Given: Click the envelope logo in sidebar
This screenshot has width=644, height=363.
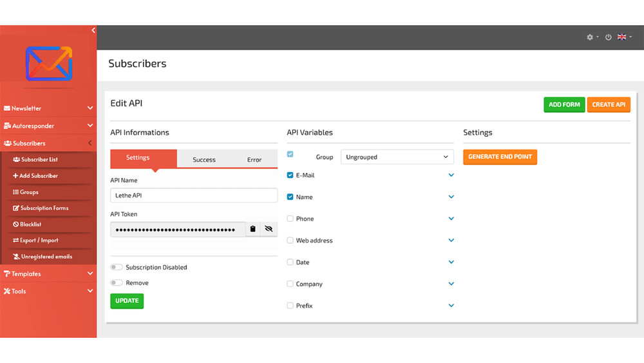Looking at the screenshot, I should coord(49,64).
